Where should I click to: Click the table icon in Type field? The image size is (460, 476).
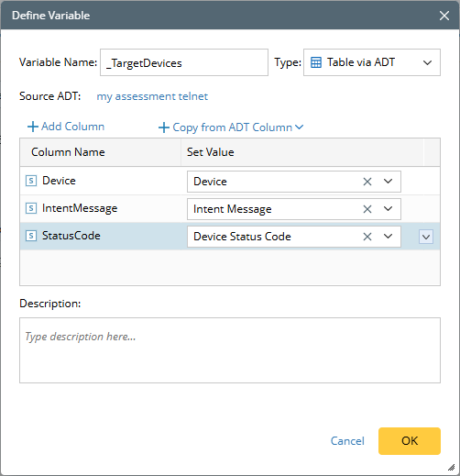pyautogui.click(x=316, y=62)
